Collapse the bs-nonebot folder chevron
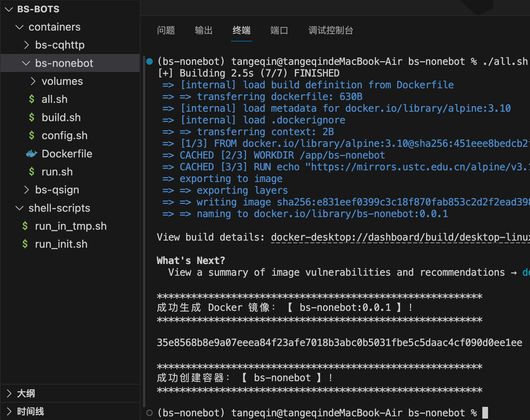 pyautogui.click(x=26, y=63)
